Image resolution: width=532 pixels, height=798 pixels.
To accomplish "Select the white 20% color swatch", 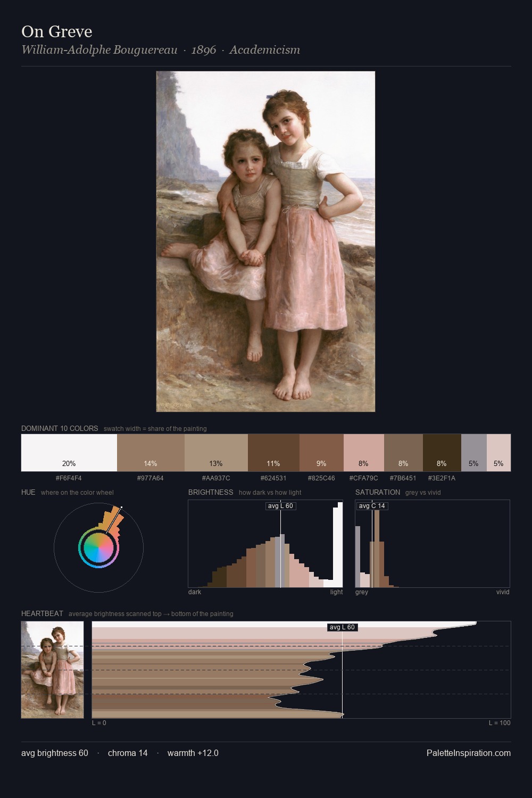I will coord(69,453).
